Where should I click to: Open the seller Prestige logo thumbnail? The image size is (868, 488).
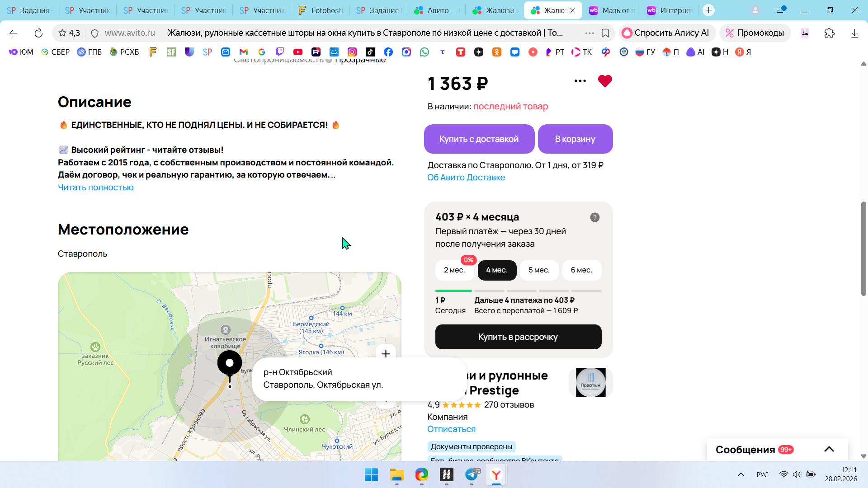[x=590, y=382]
